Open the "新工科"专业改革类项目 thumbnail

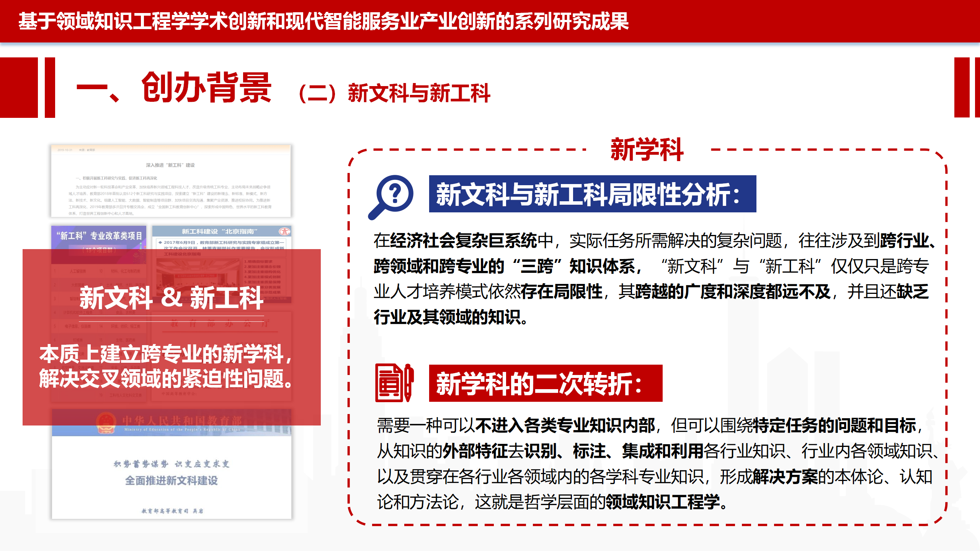coord(99,314)
